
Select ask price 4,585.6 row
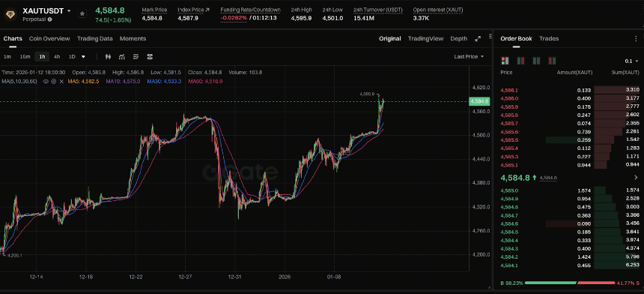[x=570, y=131]
